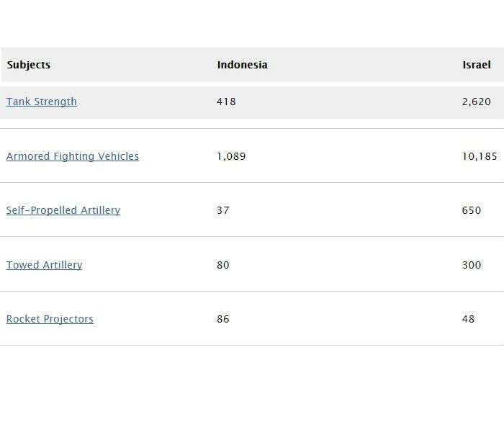Select Indonesia's armored vehicles value 1,089
This screenshot has height=432, width=504.
231,156
